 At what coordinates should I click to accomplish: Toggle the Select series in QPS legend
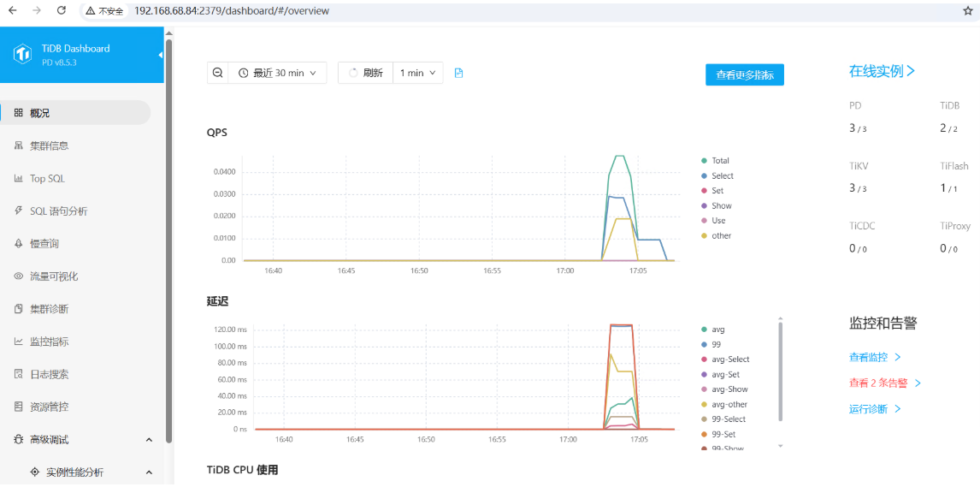[x=722, y=175]
